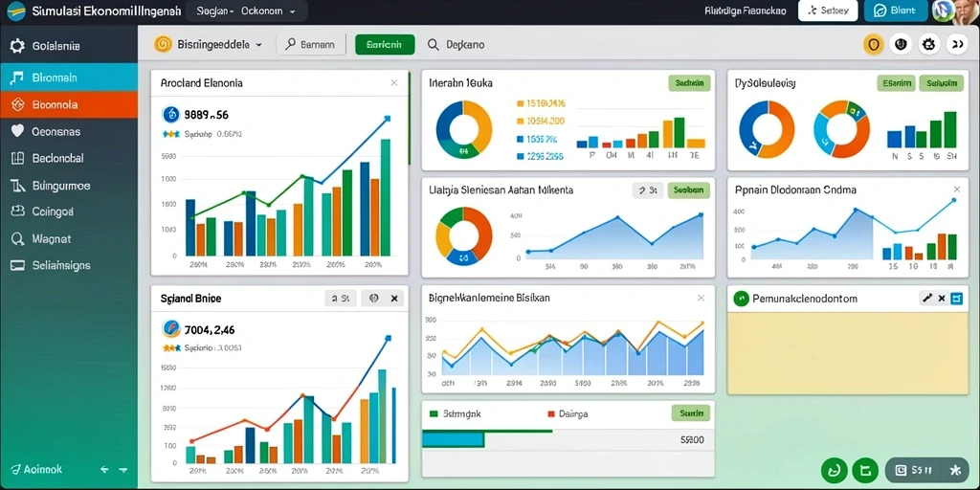The width and height of the screenshot is (980, 490).
Task: Click the asterisk icon in bottom right bar
Action: pos(954,470)
